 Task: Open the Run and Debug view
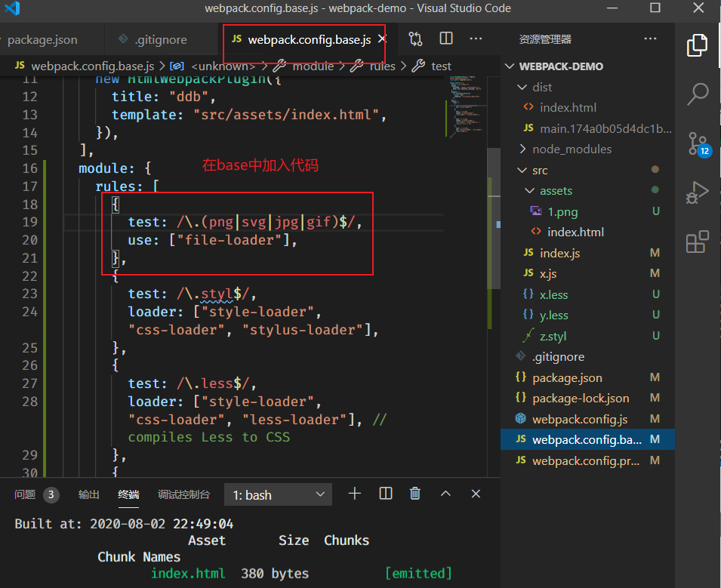point(697,192)
